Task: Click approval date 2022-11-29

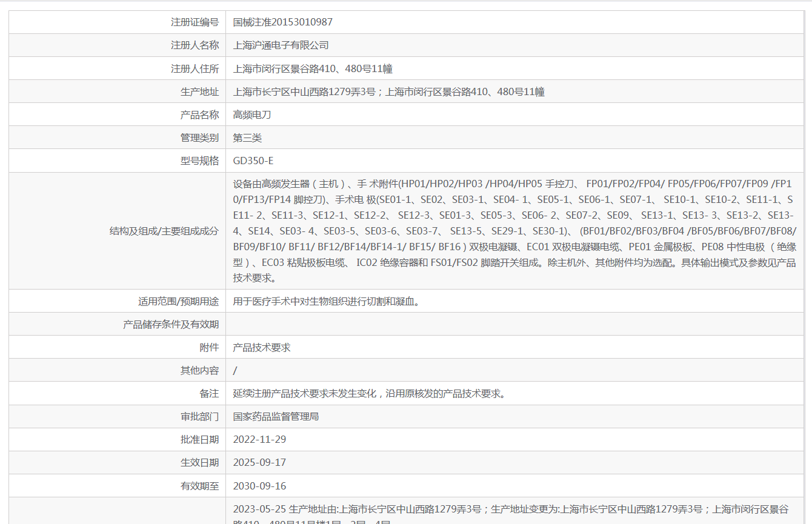Action: point(259,439)
